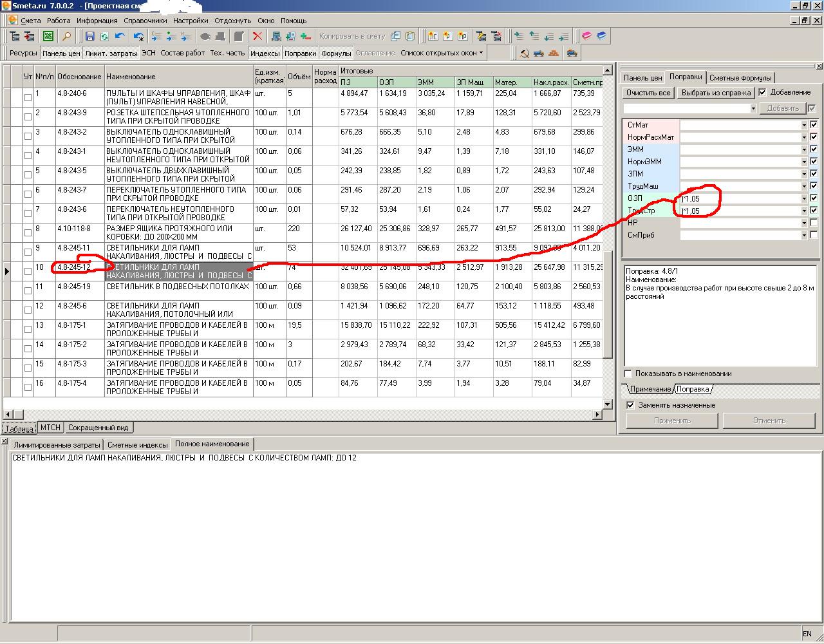Screen dimensions: 824x644
Task: Click the 'Очистить все' button
Action: (648, 93)
